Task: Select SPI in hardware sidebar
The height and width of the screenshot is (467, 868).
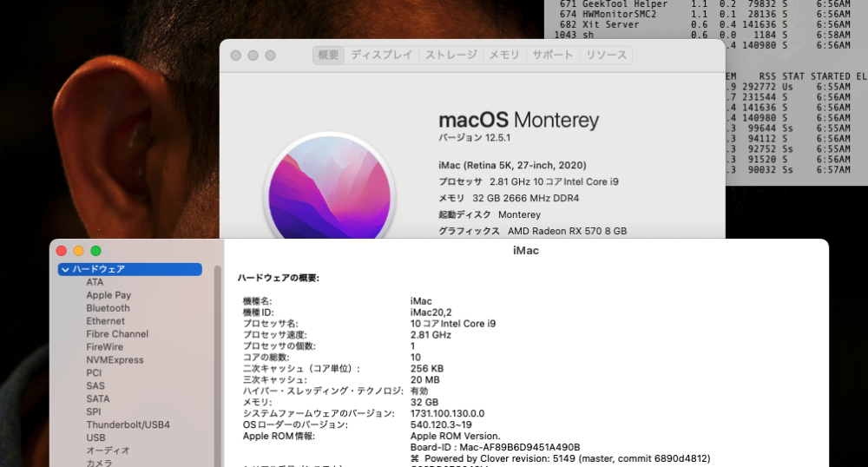Action: tap(94, 411)
